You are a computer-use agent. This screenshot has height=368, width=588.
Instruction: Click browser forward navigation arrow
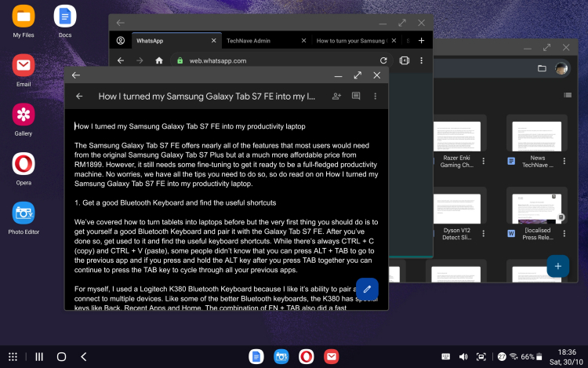coord(140,60)
